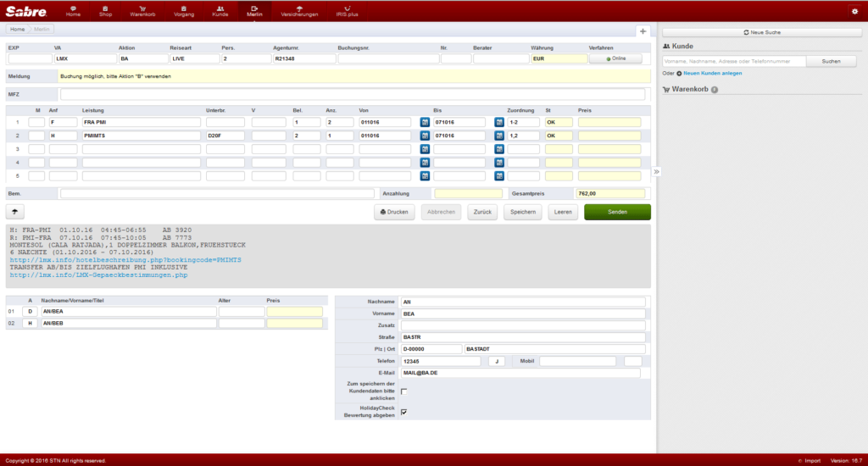Uncheck HolidayCheck Bewertung abgeben checkbox

pos(404,412)
